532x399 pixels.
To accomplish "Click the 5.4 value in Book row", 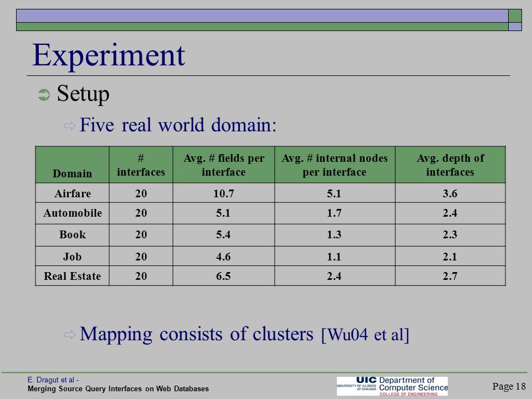I will [223, 235].
